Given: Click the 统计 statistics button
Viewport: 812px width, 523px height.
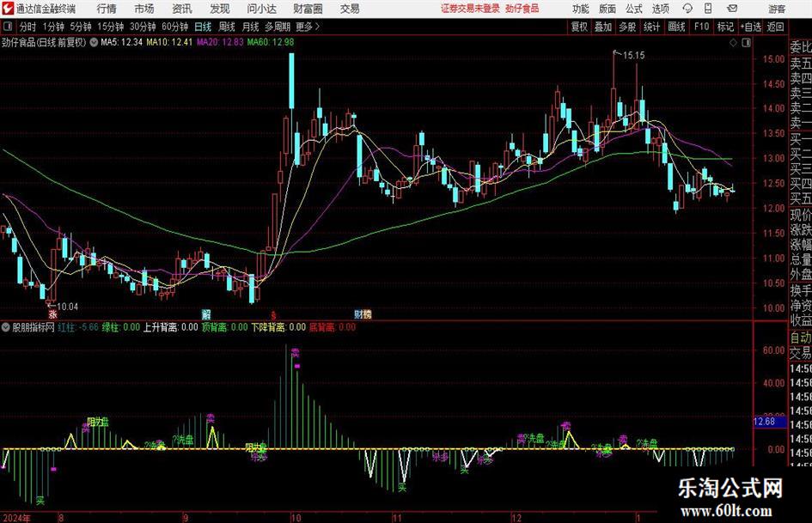Looking at the screenshot, I should [651, 27].
